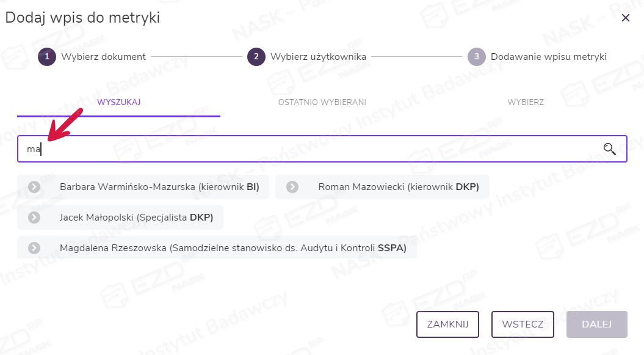Viewport: 644px width, 355px height.
Task: Open the WYBIERZ tab
Action: [525, 102]
